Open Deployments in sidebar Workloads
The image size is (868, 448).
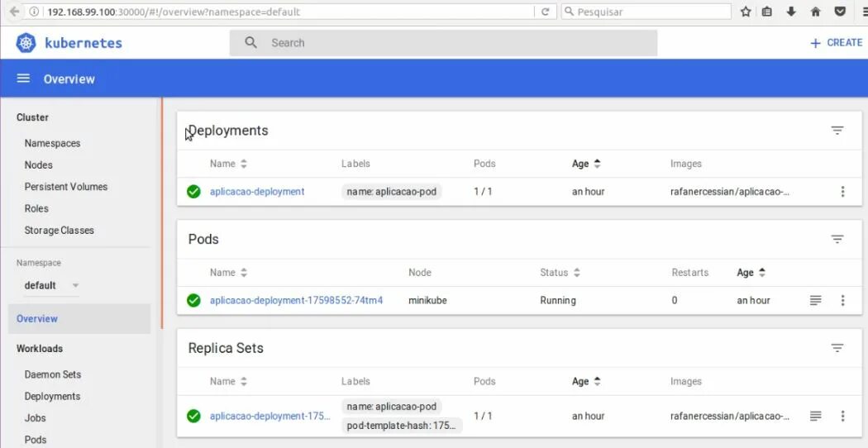53,397
